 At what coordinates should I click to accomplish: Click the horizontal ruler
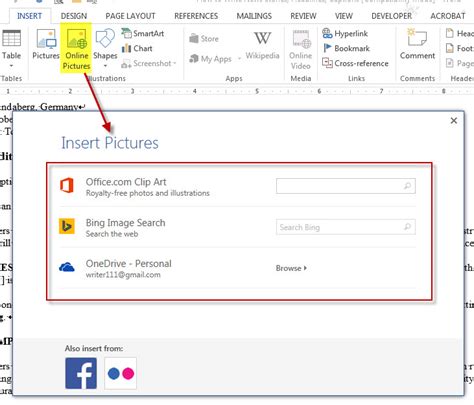pyautogui.click(x=237, y=91)
